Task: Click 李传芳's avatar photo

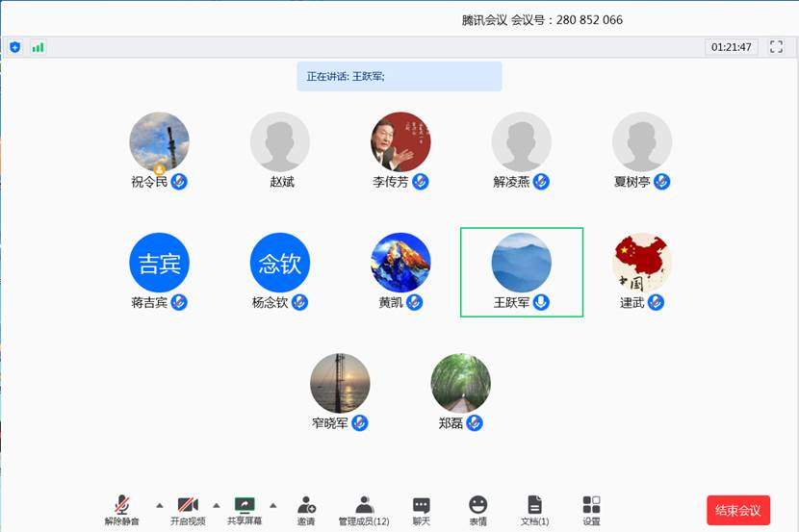Action: point(400,141)
